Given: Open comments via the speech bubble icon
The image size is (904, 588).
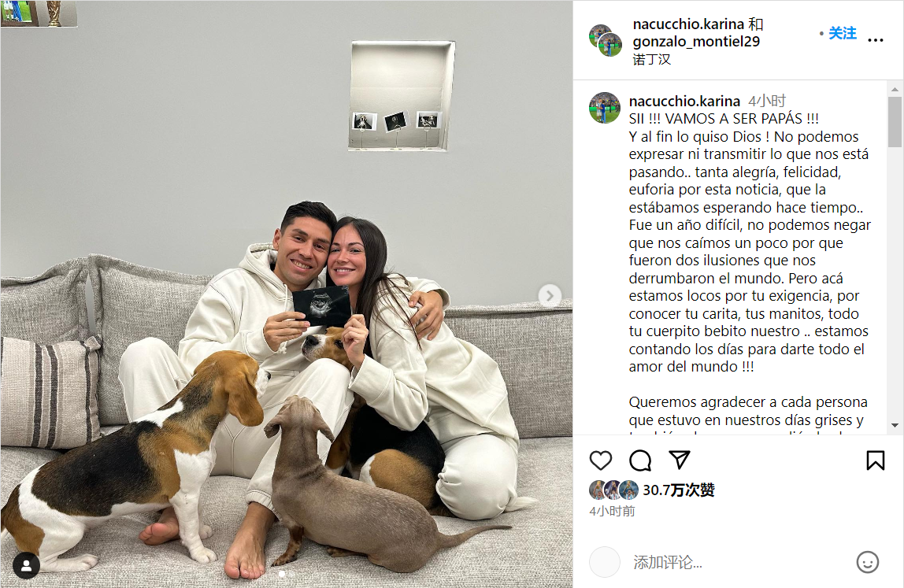Looking at the screenshot, I should pyautogui.click(x=640, y=460).
